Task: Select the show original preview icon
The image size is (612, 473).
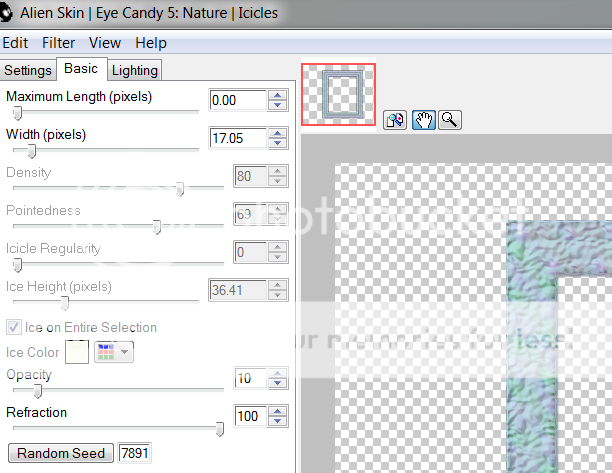Action: click(x=395, y=120)
